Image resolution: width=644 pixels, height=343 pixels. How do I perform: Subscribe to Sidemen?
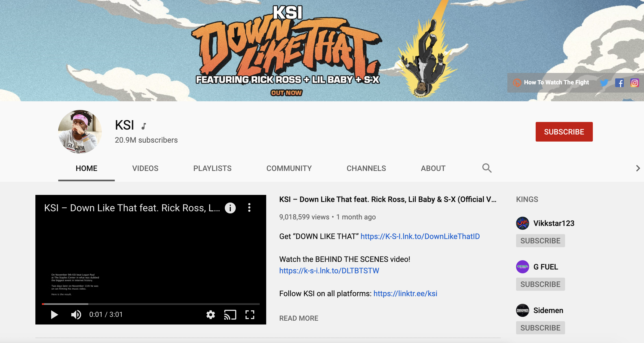coord(540,328)
